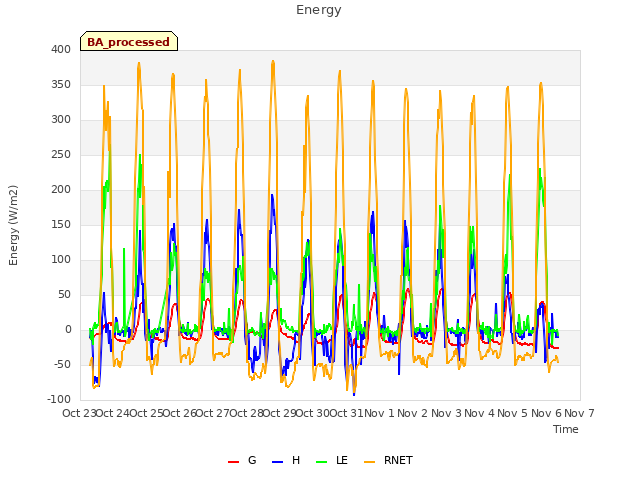Click the Energy (W/m2) y-axis label
The width and height of the screenshot is (640, 480).
13,225
